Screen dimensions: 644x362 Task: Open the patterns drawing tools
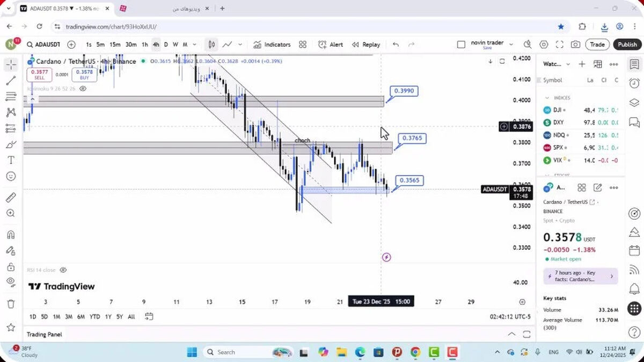point(11,113)
